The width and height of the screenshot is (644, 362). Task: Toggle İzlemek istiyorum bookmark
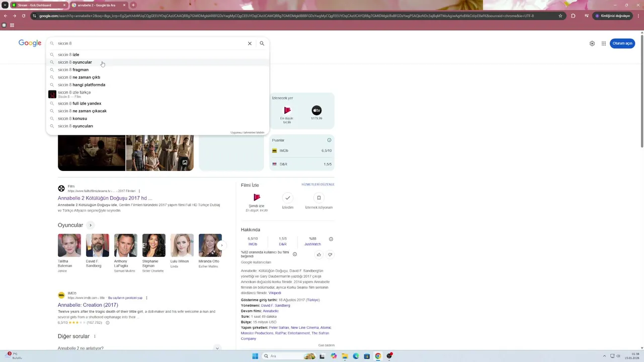[318, 198]
